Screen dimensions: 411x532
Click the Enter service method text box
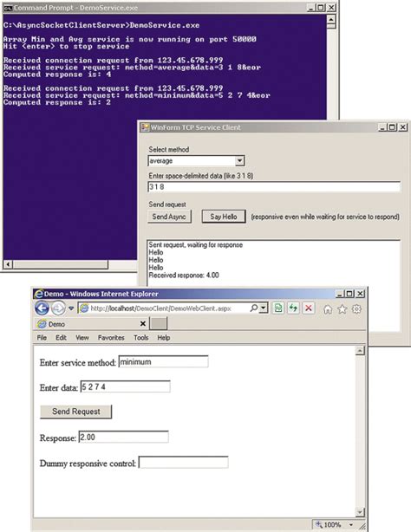pyautogui.click(x=163, y=361)
